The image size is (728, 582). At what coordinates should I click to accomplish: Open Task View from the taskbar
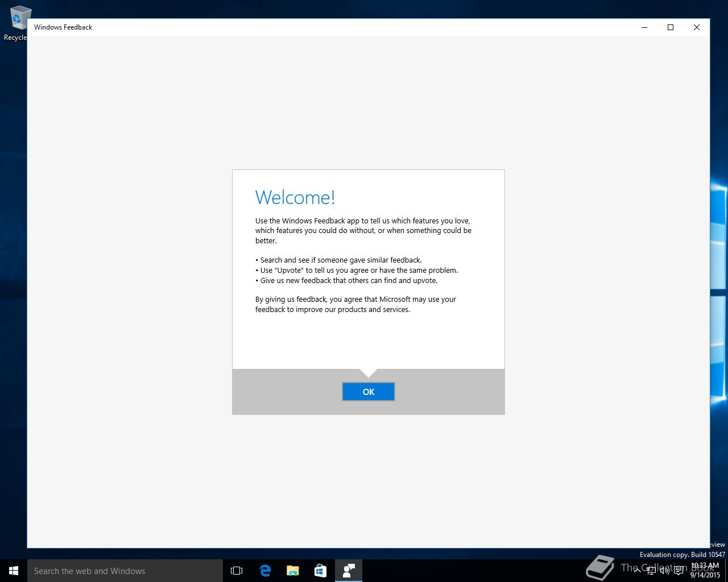click(x=237, y=571)
